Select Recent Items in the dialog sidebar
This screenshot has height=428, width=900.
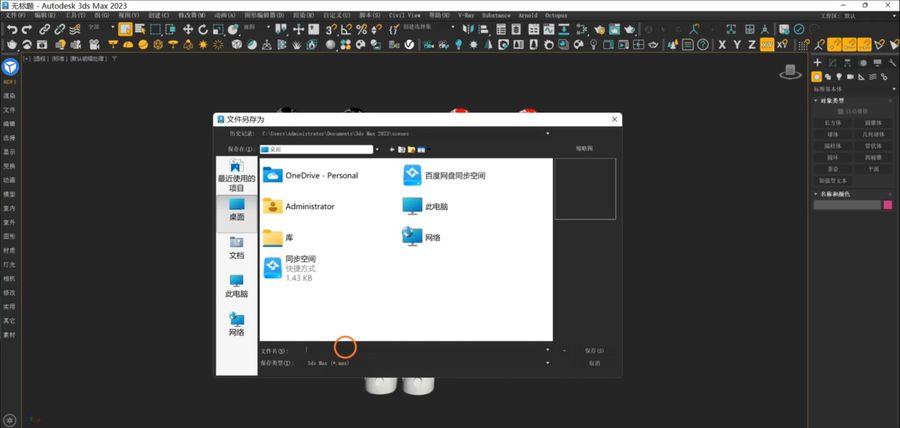pyautogui.click(x=236, y=176)
